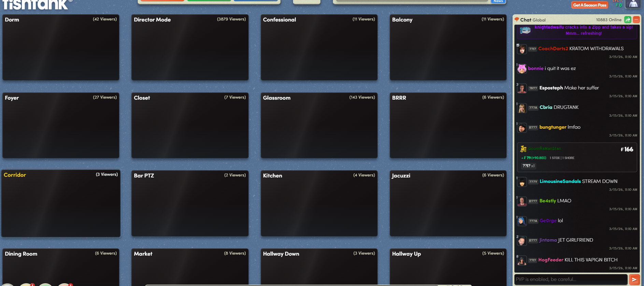The image size is (644, 286).
Task: Click the "DRUGTANK" chat message
Action: pyautogui.click(x=566, y=108)
